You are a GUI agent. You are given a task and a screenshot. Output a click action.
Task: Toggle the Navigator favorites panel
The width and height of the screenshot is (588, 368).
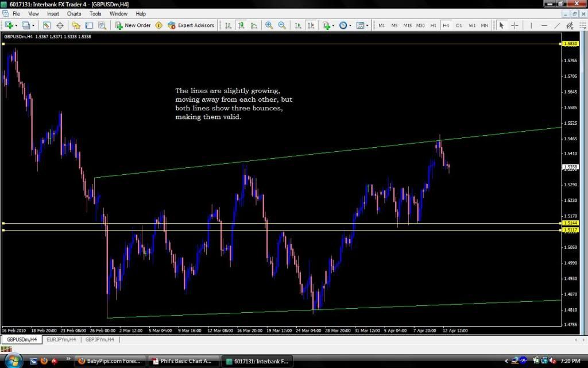click(x=76, y=25)
